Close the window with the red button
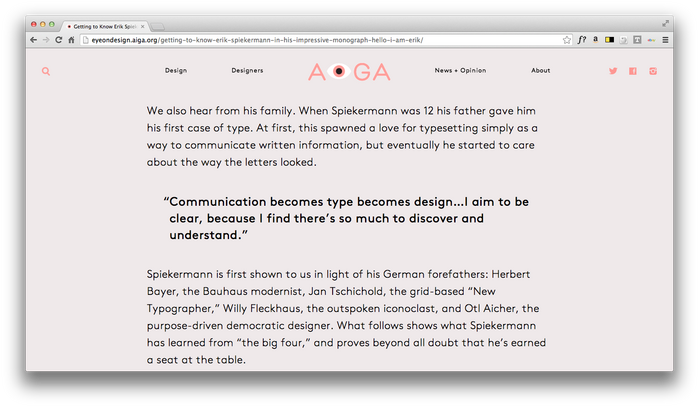Screen dimensions: 699x407 33,24
